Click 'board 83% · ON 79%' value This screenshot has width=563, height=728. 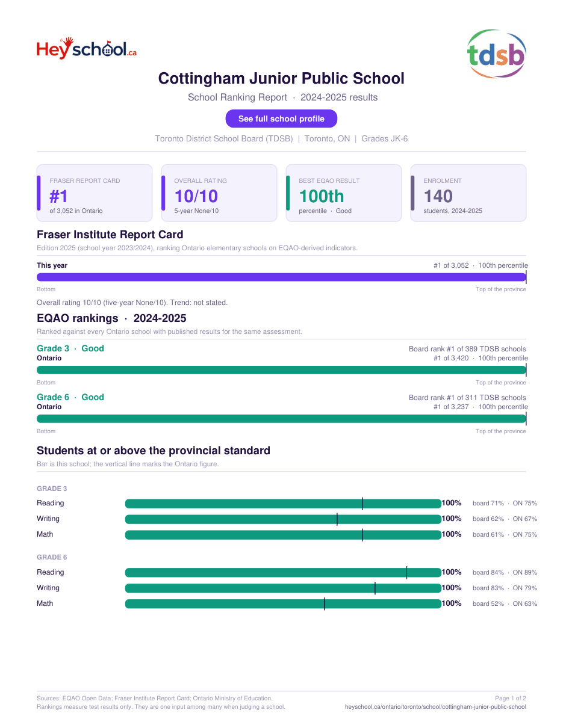point(505,588)
